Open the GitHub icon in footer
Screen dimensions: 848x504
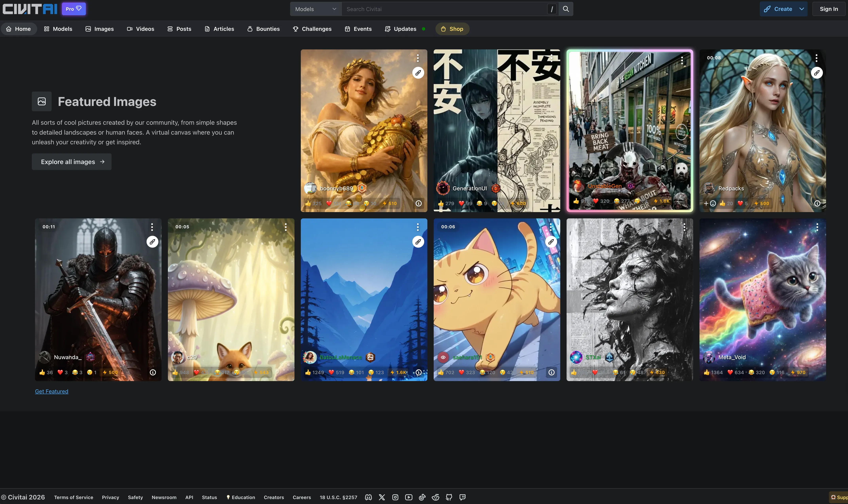point(449,497)
